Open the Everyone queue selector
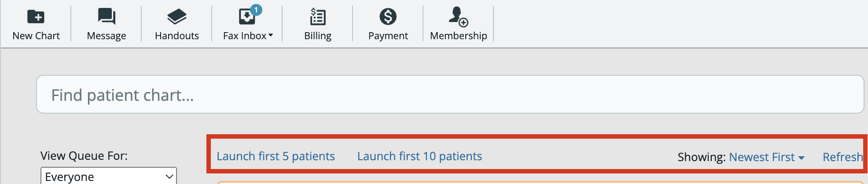Image resolution: width=868 pixels, height=184 pixels. point(109,177)
